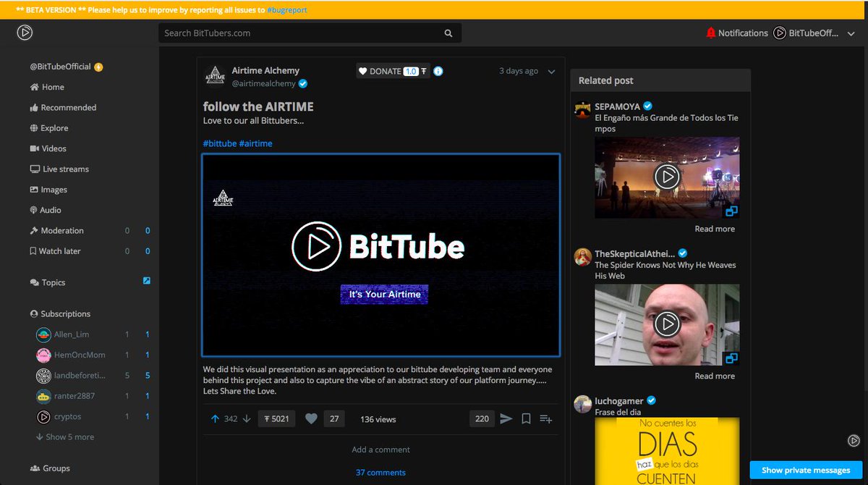Click the #bugreport link in the banner
Screen dimensions: 868x485
coord(287,10)
